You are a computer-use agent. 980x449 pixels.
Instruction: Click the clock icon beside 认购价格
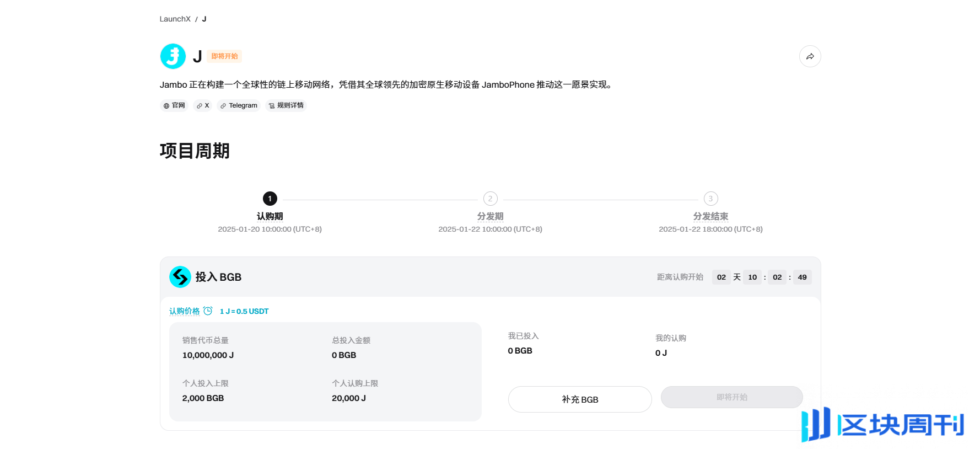(x=208, y=311)
